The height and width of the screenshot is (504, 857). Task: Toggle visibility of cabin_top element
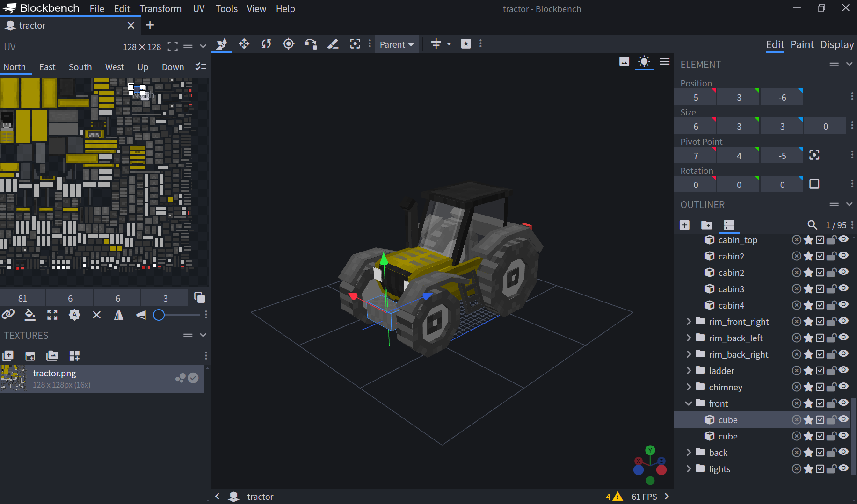point(844,240)
